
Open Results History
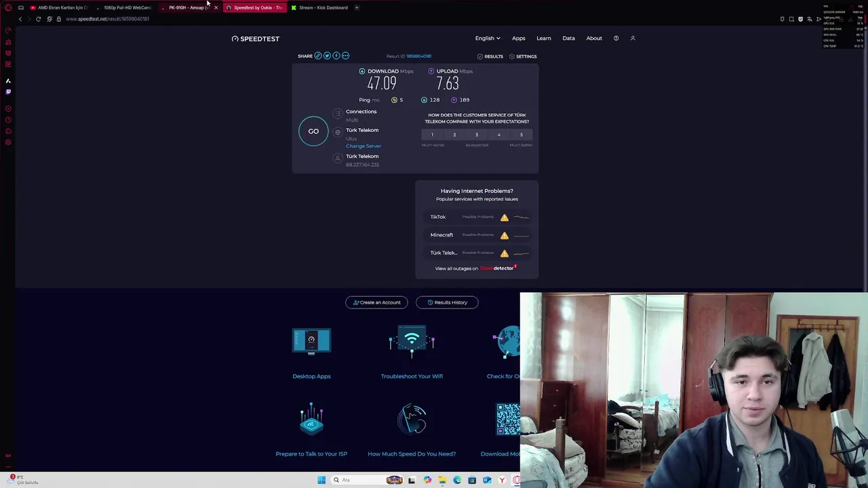[x=447, y=302]
